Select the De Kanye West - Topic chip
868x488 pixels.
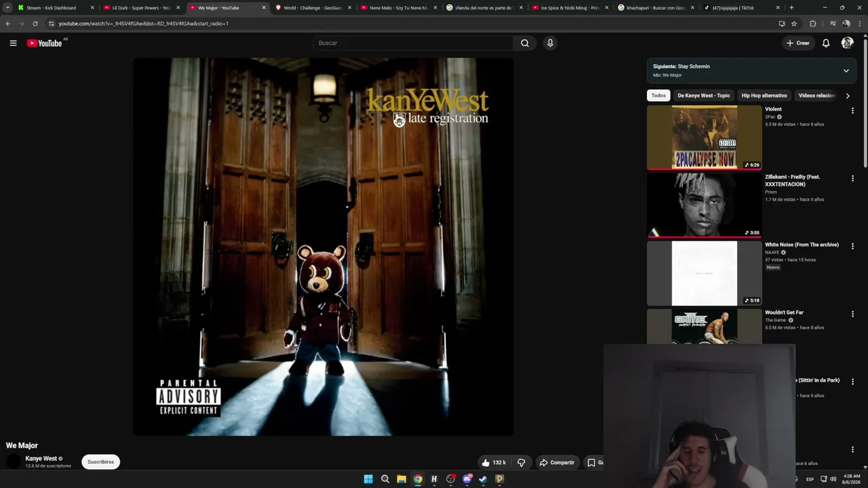pyautogui.click(x=704, y=96)
